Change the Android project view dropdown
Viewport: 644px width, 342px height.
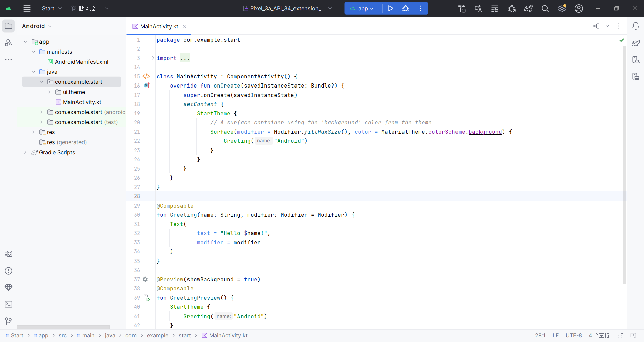pos(37,26)
